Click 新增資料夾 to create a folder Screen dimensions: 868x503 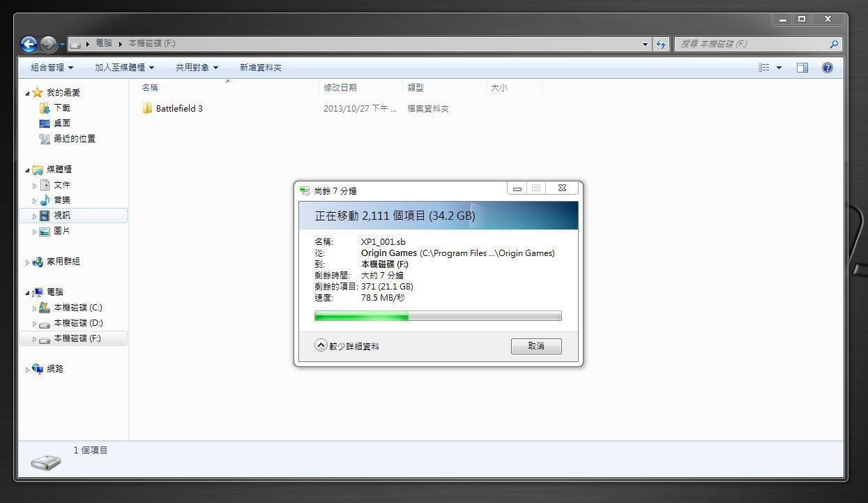click(261, 68)
